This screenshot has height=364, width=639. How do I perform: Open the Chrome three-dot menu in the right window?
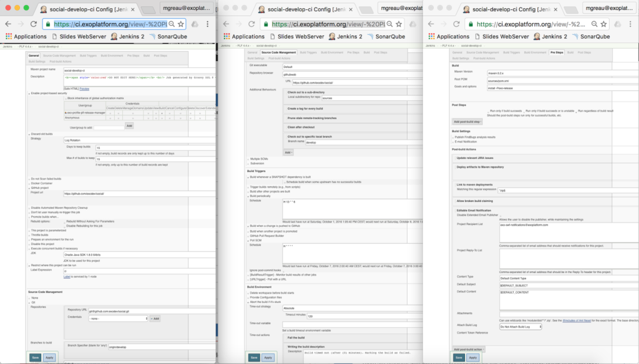click(631, 24)
